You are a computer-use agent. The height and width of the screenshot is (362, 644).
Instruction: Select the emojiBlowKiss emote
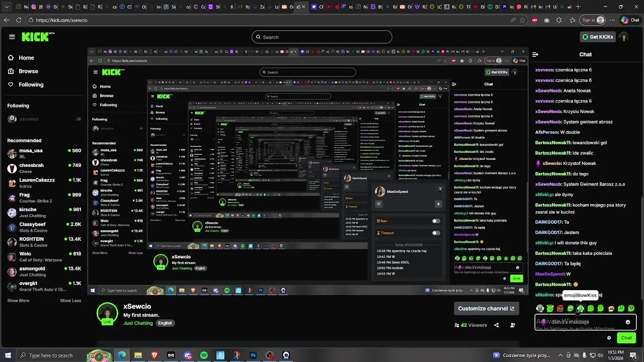[x=581, y=308]
